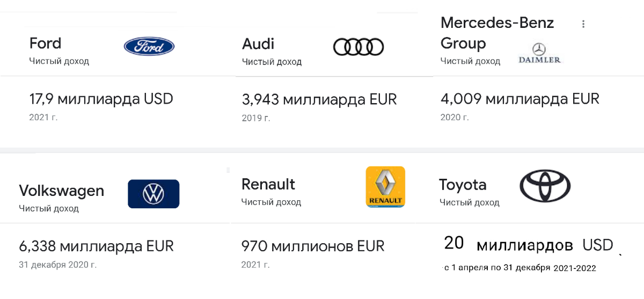Select the Mercedes-Benz Group heading

coord(496,33)
